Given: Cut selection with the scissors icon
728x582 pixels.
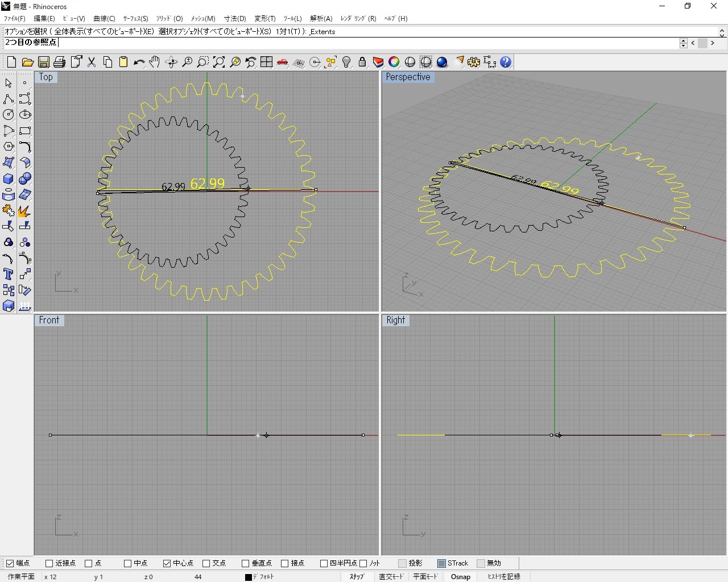Looking at the screenshot, I should click(91, 62).
